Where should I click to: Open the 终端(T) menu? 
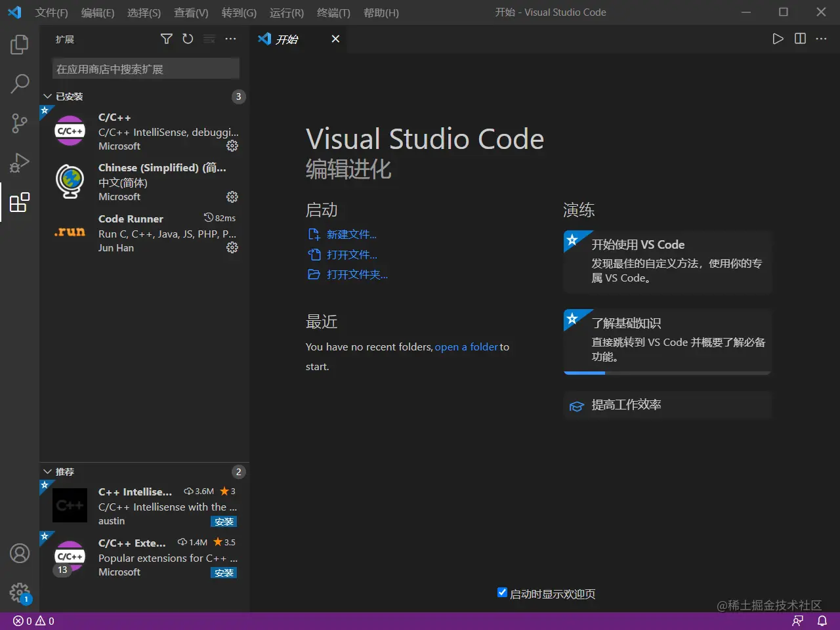point(333,12)
